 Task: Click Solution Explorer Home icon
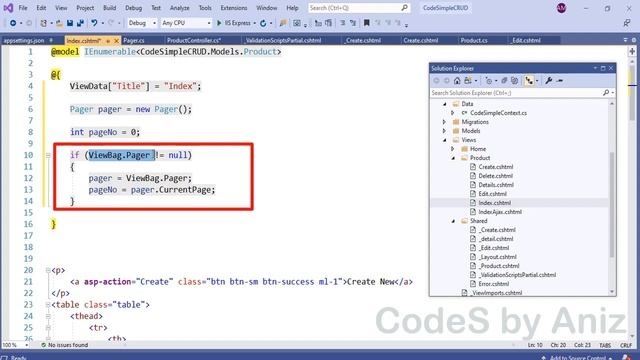457,80
